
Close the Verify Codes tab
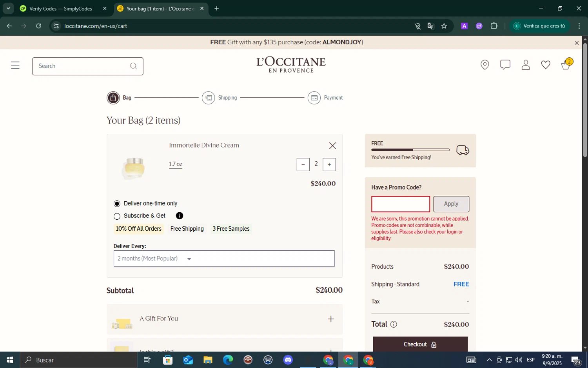105,8
